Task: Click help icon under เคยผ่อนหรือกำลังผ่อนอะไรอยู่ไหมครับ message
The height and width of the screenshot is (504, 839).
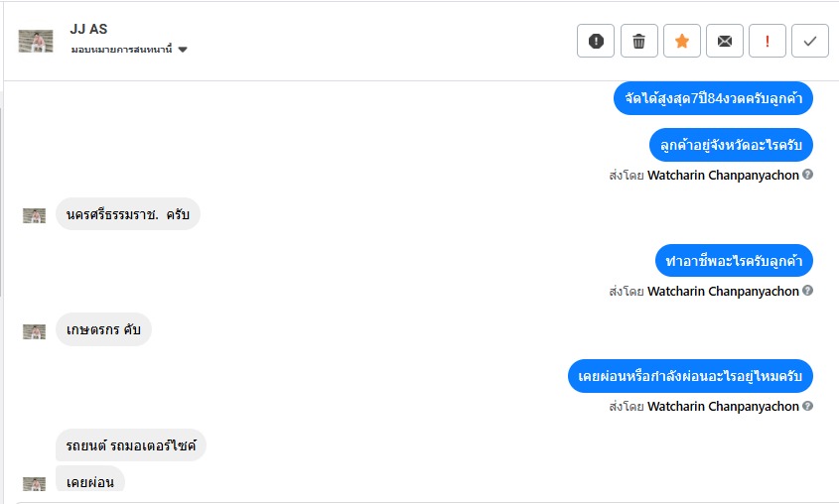Action: 807,406
